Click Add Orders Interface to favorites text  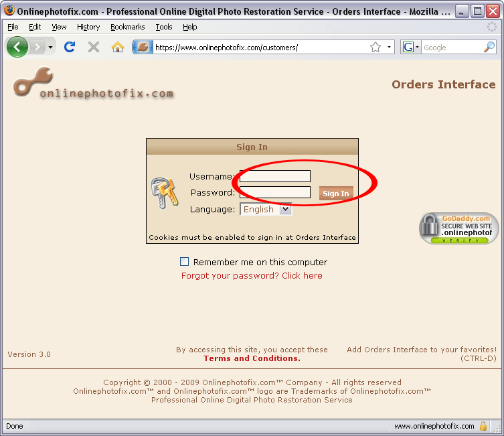click(x=422, y=354)
